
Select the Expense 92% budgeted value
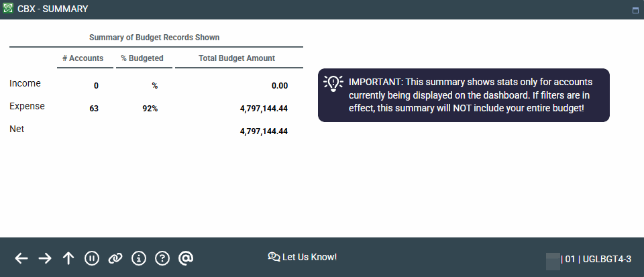(150, 109)
